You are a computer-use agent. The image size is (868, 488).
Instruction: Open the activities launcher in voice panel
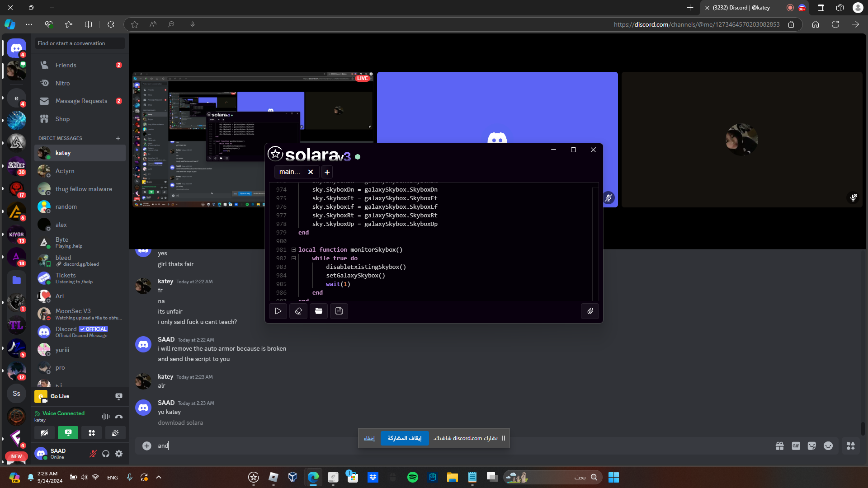click(92, 433)
